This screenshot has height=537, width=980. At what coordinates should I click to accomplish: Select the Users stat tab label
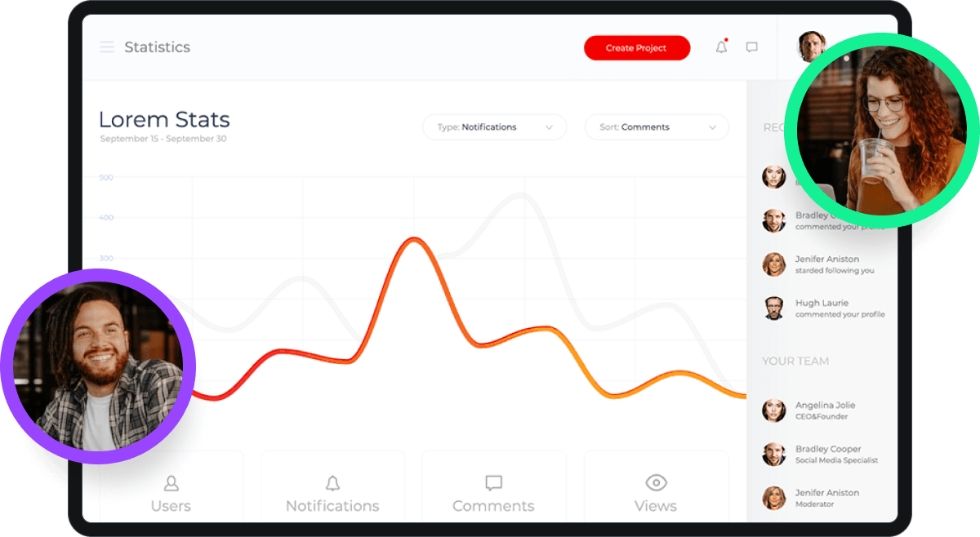171,506
